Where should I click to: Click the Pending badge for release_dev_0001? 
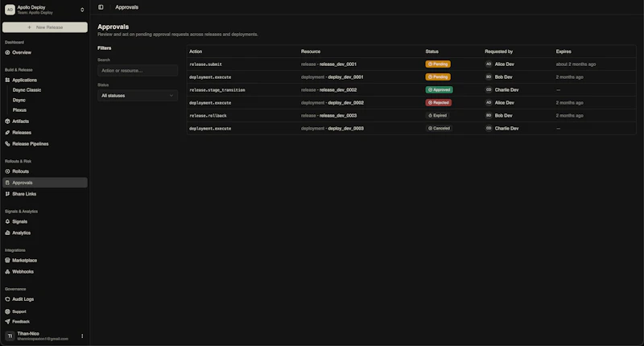pyautogui.click(x=438, y=64)
